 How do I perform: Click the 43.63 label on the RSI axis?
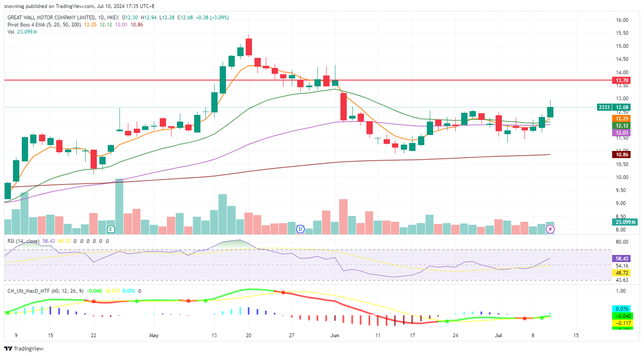(622, 280)
